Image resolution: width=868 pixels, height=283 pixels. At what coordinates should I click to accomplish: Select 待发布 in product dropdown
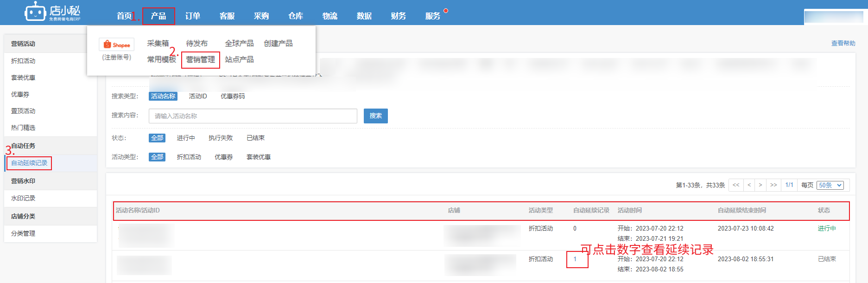pos(197,43)
